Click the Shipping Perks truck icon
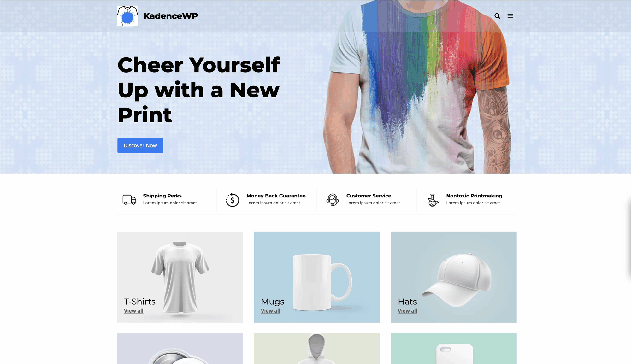Viewport: 631px width, 364px height. (129, 200)
